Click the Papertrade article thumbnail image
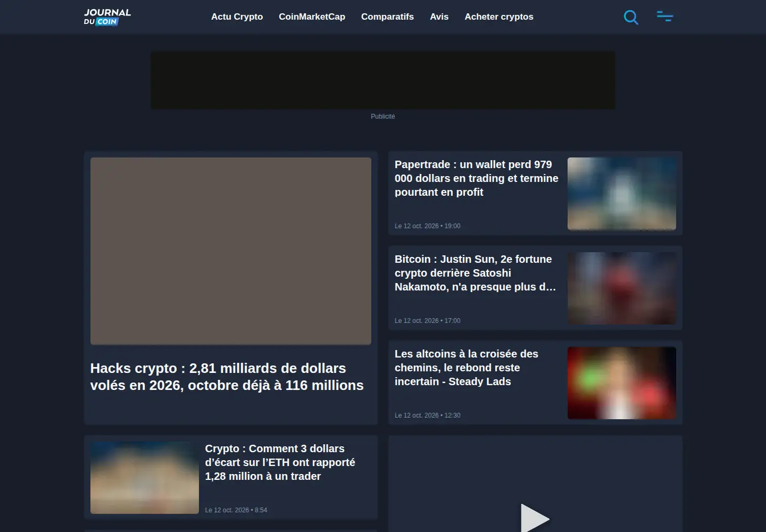 click(x=622, y=194)
